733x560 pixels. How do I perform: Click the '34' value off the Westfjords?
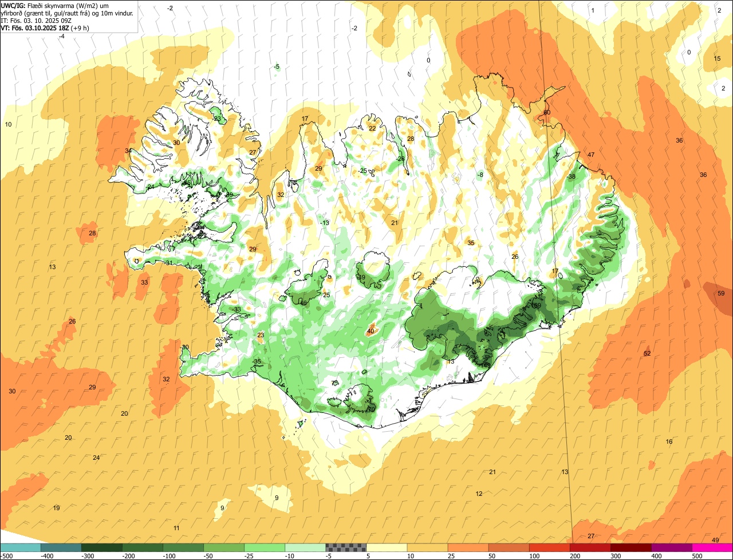(x=128, y=151)
